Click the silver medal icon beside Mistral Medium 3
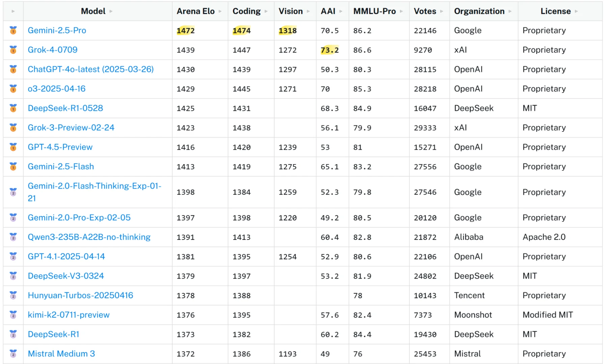Image resolution: width=604 pixels, height=364 pixels. click(13, 354)
